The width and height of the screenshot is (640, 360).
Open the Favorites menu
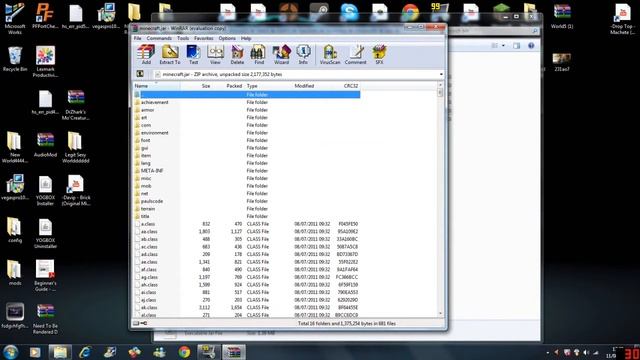tap(204, 38)
